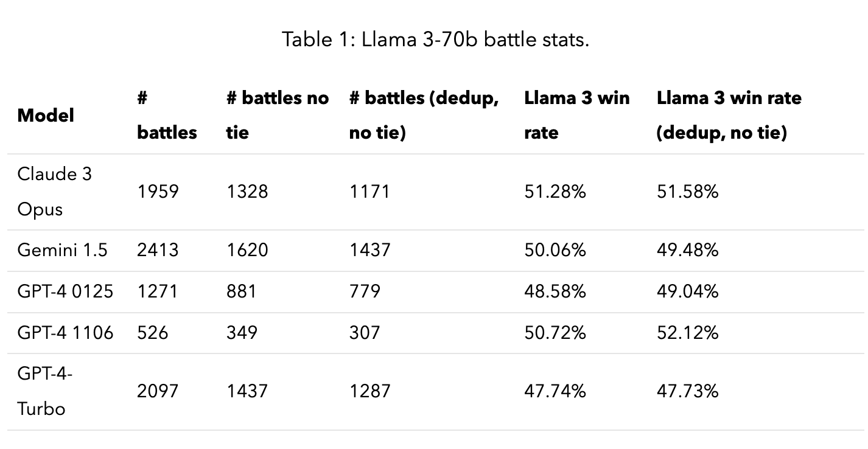Click the Llama 3 win rate header
The image size is (868, 449).
coord(576,115)
